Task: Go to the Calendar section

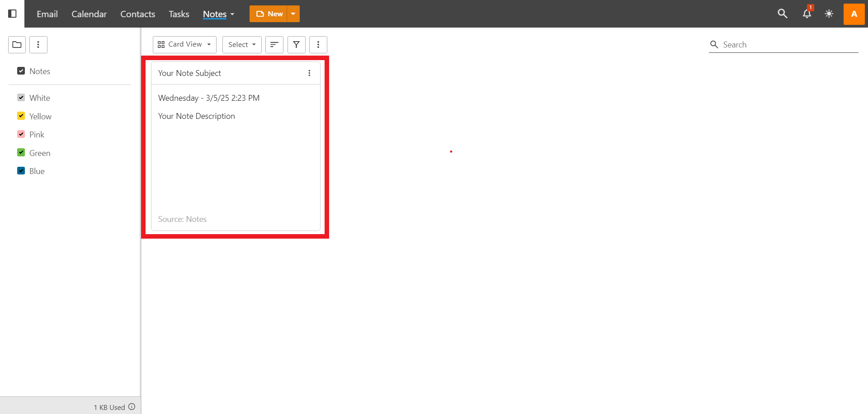Action: pyautogui.click(x=89, y=14)
